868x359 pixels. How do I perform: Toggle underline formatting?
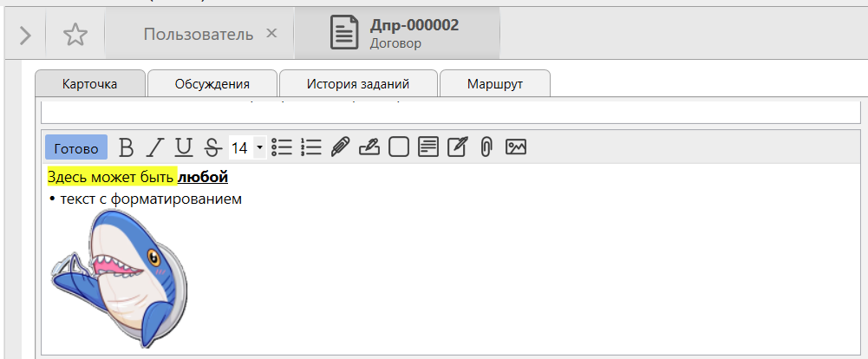183,147
